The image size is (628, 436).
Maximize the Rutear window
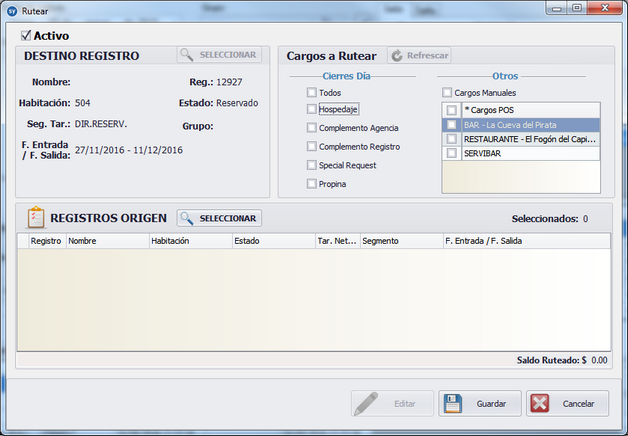(577, 8)
